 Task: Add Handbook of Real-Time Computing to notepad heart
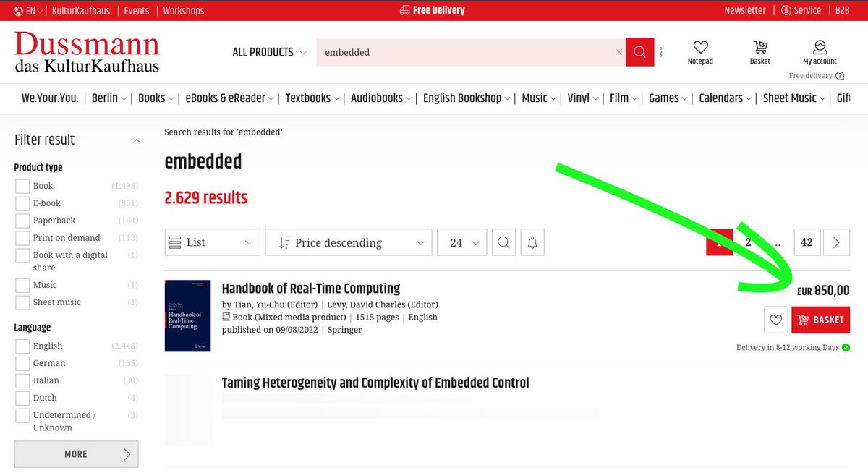(x=775, y=320)
